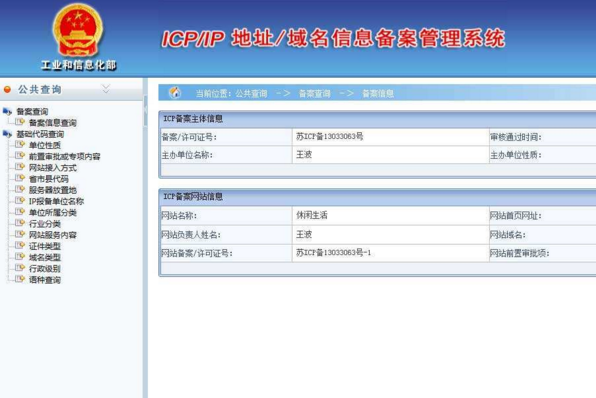Select 单位性质 in sidebar
This screenshot has width=596, height=398.
coord(45,145)
